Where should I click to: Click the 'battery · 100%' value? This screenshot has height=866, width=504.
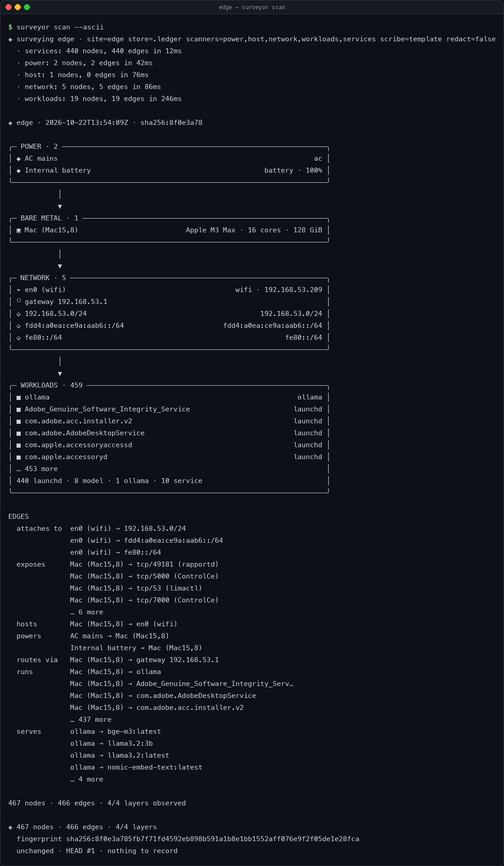pyautogui.click(x=293, y=170)
